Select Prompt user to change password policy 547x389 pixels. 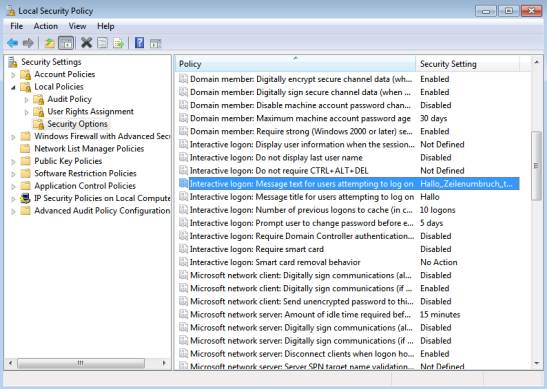pyautogui.click(x=302, y=223)
